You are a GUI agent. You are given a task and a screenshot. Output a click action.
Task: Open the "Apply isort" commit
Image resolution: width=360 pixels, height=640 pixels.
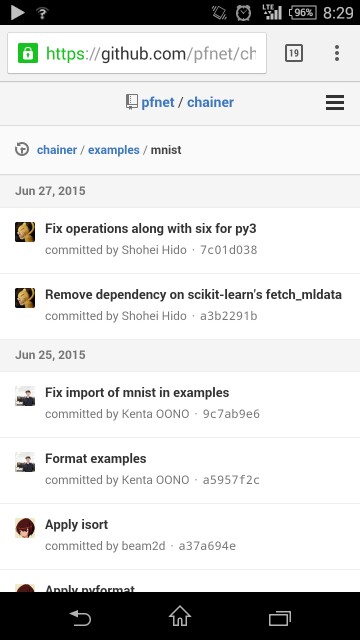76,524
